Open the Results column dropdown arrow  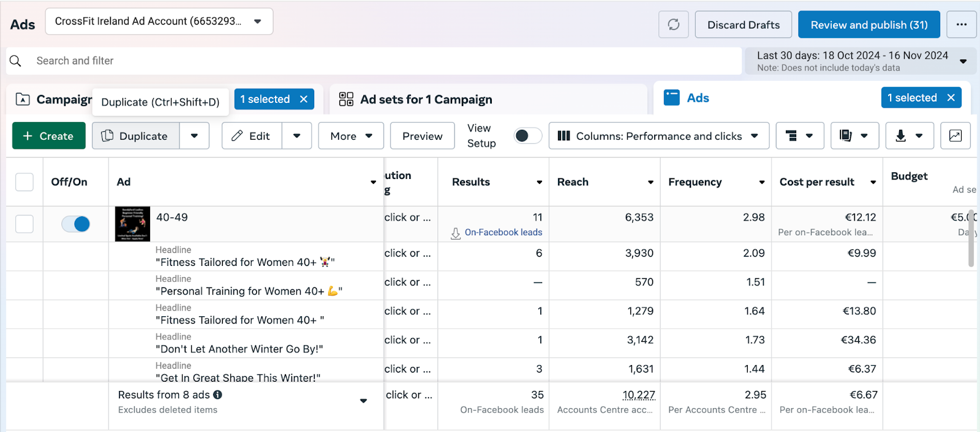coord(540,182)
